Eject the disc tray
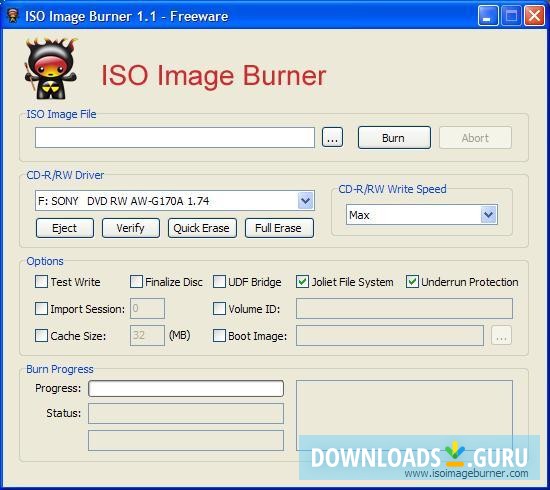This screenshot has height=490, width=550. coord(65,228)
